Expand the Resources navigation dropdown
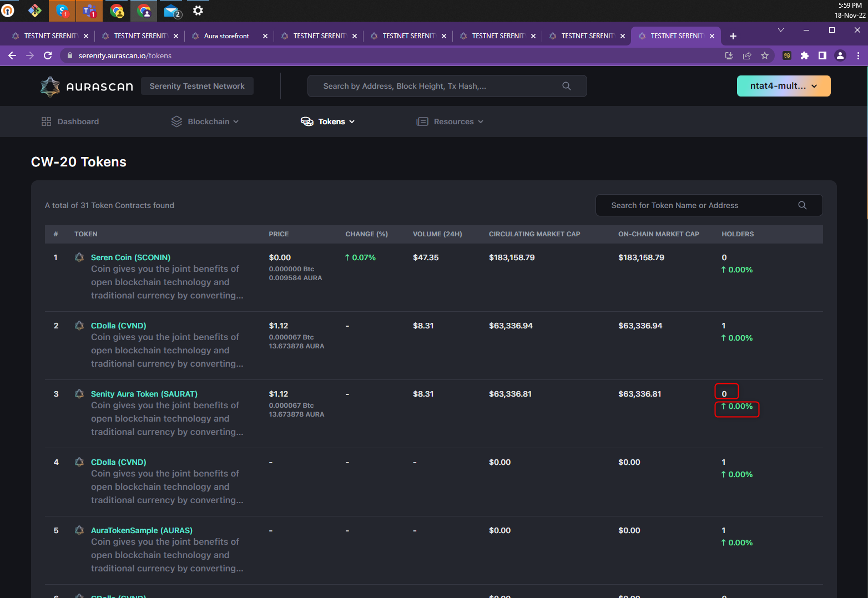 [482, 121]
